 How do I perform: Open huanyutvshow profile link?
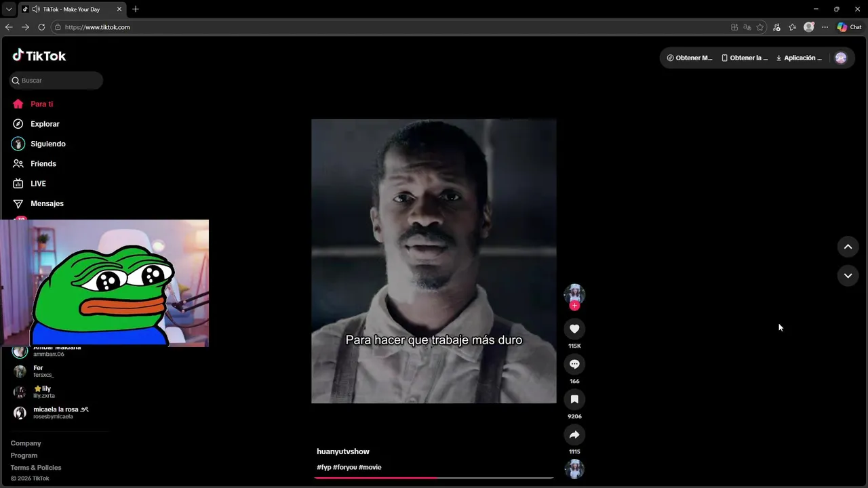point(343,451)
